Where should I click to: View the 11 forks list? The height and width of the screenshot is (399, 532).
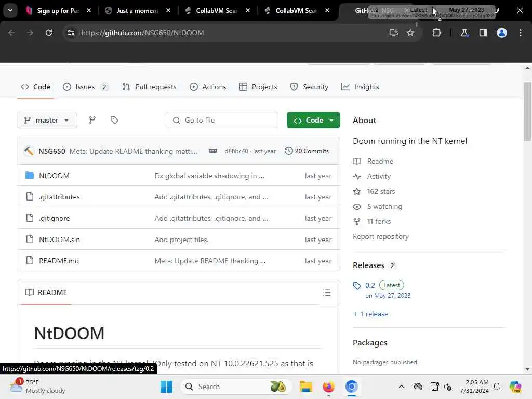click(x=372, y=221)
